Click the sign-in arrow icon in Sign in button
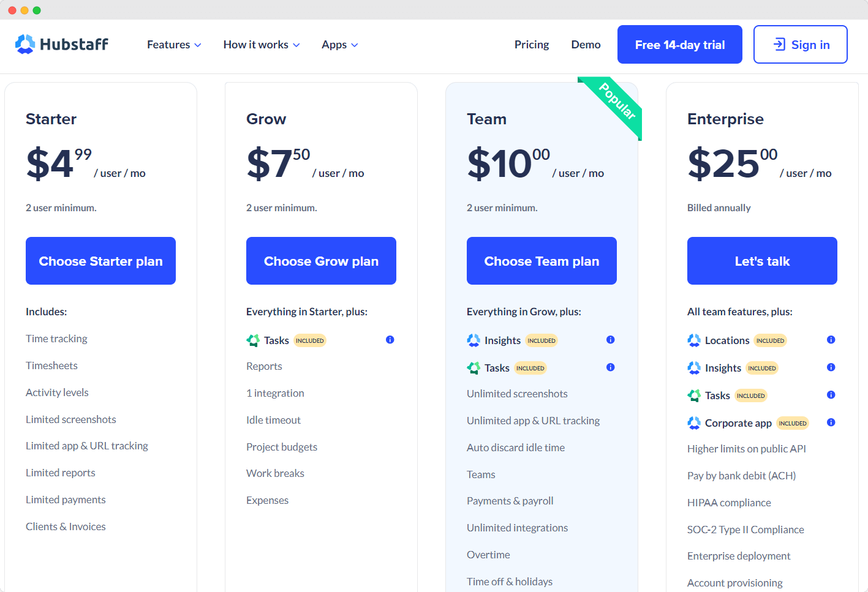 tap(780, 44)
